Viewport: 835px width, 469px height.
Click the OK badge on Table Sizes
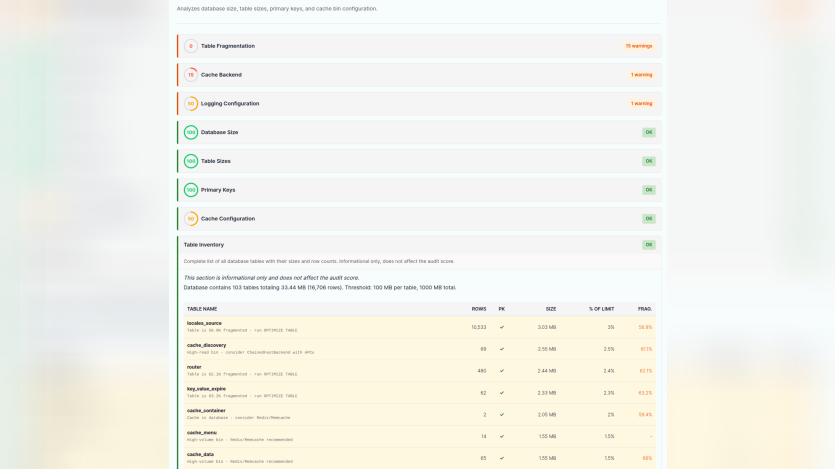pos(649,161)
